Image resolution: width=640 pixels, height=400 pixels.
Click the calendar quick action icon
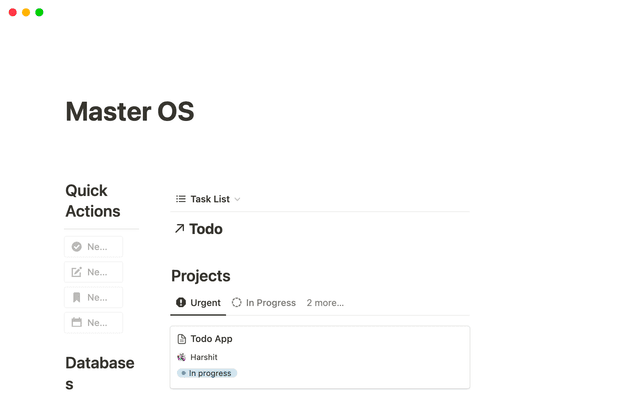click(x=77, y=323)
